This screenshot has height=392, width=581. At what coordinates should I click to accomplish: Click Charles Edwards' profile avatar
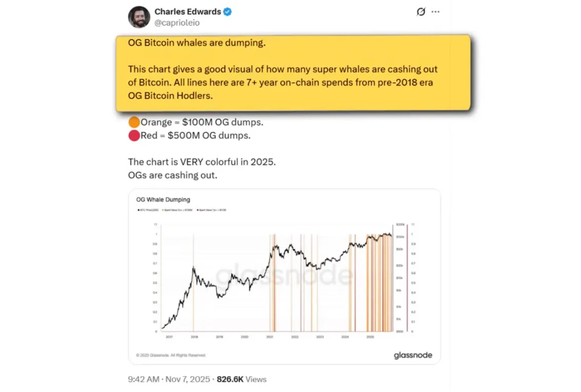[139, 17]
